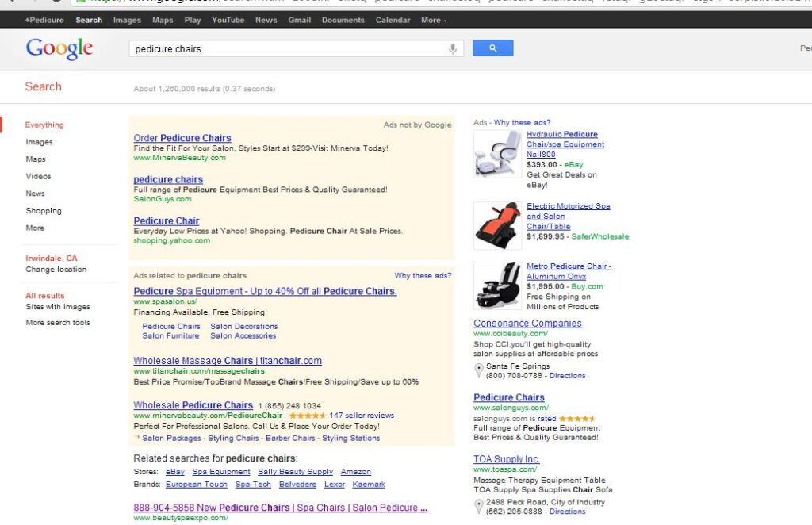Click the map pin next to Santa Fe Springs
Viewport: 812px width, 525px height.
478,370
